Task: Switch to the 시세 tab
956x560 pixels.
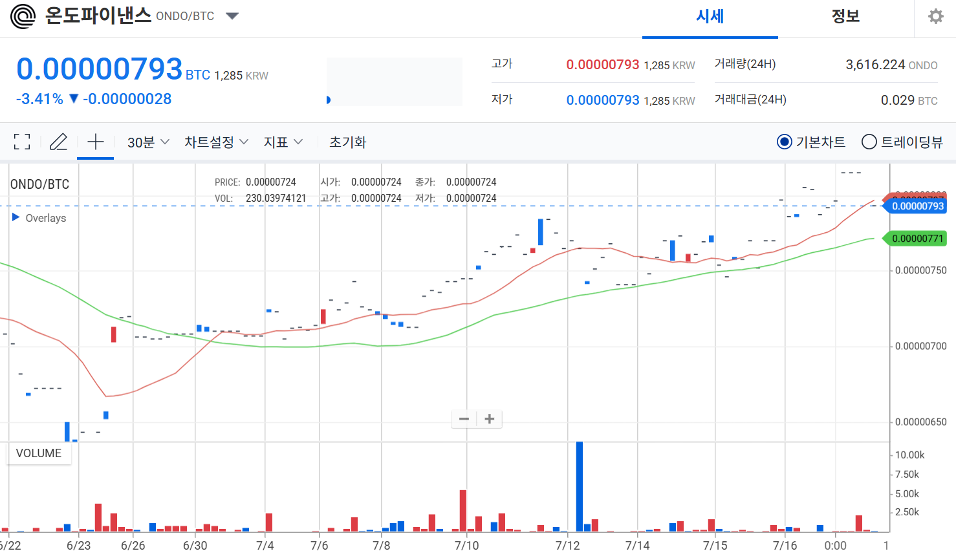Action: 710,17
